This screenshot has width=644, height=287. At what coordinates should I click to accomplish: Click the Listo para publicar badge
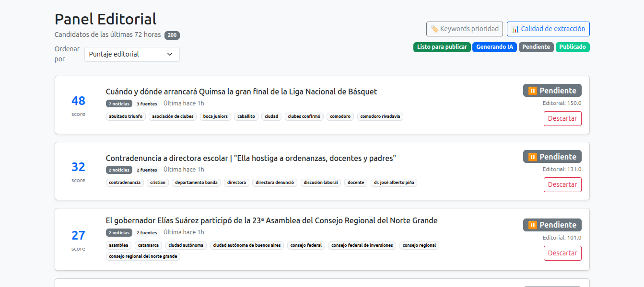click(442, 47)
